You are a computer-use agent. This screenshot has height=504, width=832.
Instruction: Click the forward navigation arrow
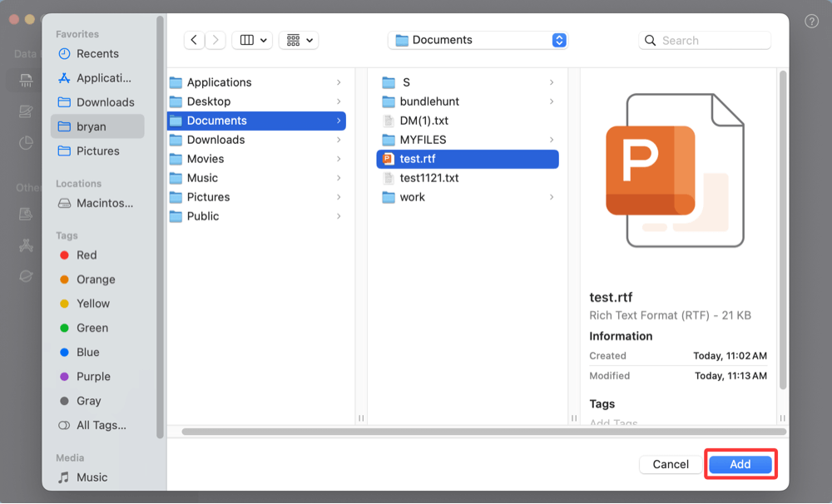click(x=215, y=40)
